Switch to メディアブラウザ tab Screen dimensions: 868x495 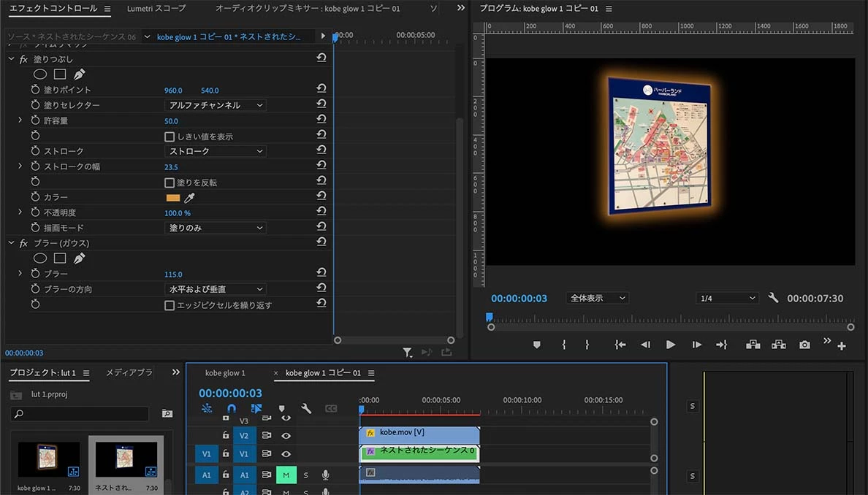[129, 373]
